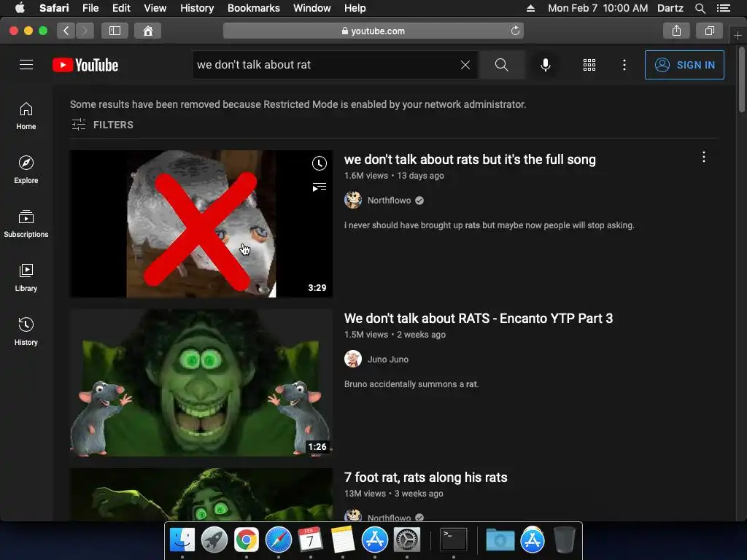Screen dimensions: 747x560
Task: Open Explore in the sidebar
Action: 26,169
